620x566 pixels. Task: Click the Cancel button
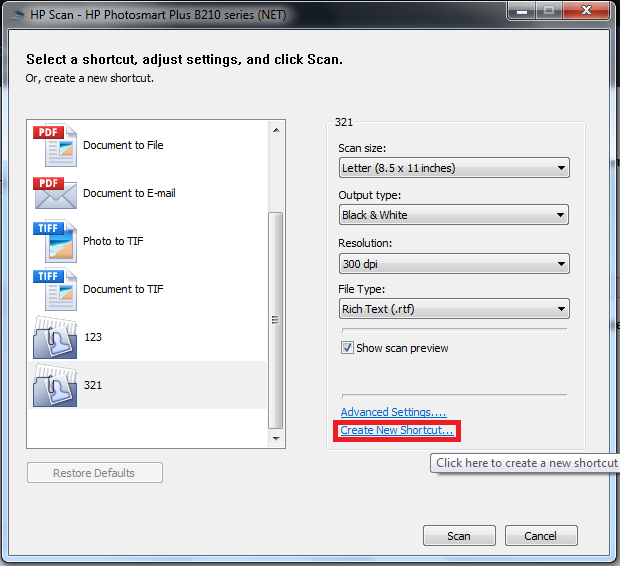coord(541,536)
